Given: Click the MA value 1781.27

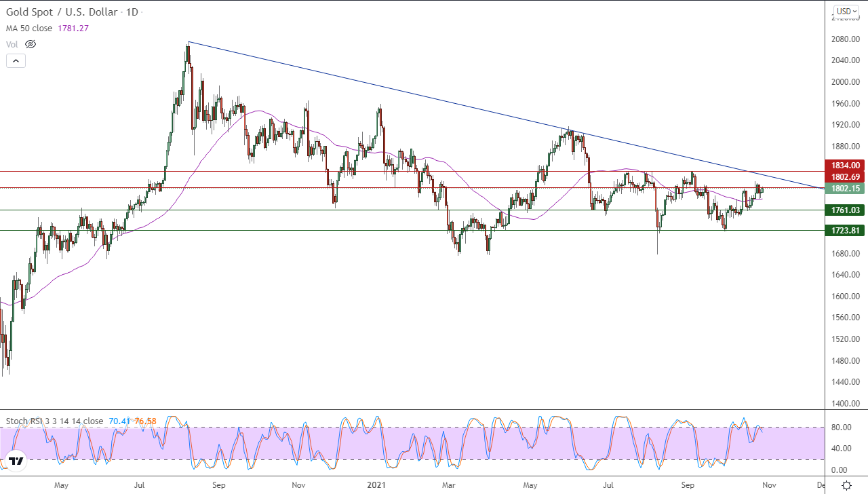Looking at the screenshot, I should [x=75, y=28].
